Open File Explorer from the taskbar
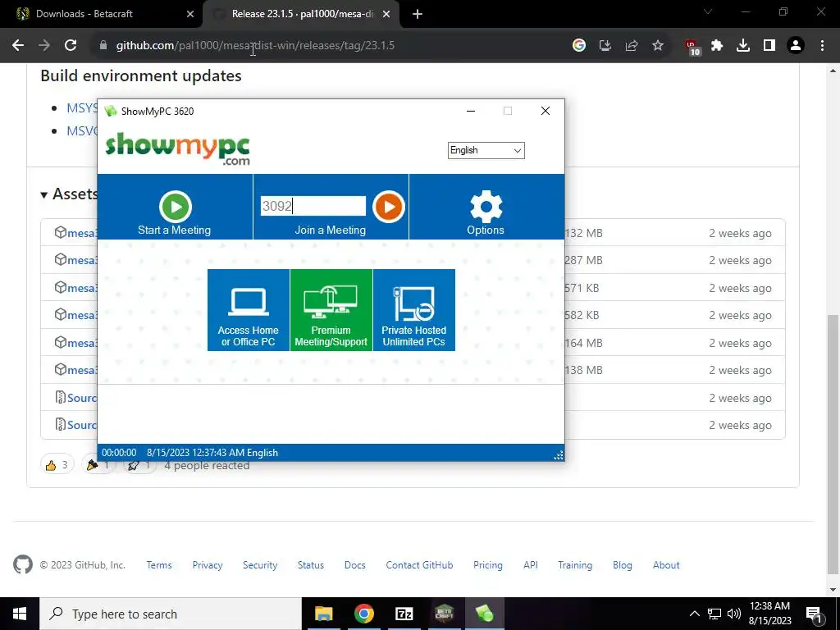The height and width of the screenshot is (630, 840). pyautogui.click(x=323, y=614)
